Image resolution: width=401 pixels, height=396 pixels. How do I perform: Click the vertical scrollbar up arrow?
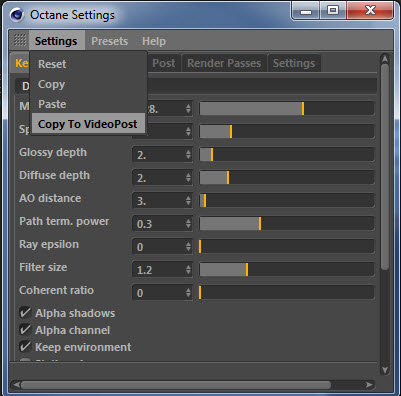385,59
